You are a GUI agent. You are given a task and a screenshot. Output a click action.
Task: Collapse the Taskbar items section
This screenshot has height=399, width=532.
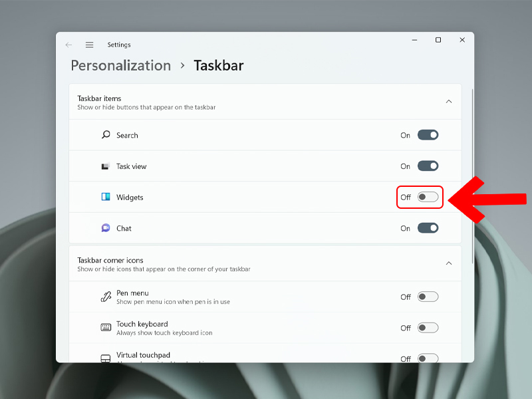point(450,101)
